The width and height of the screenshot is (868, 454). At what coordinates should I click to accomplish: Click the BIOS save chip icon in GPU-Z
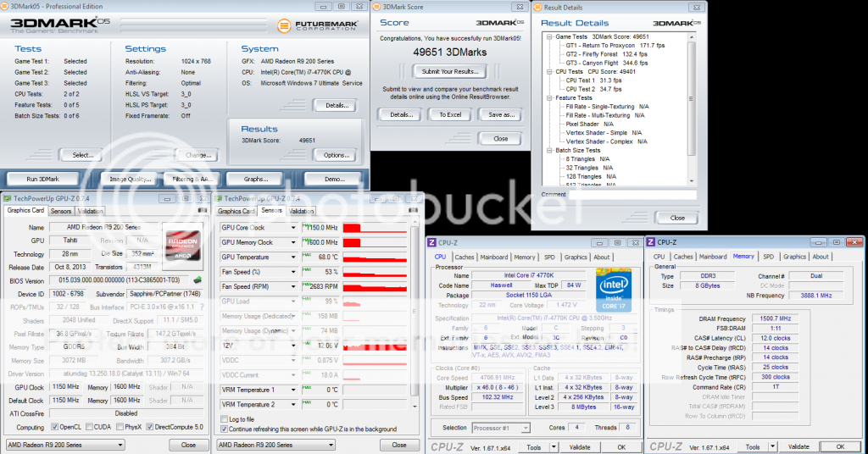198,280
